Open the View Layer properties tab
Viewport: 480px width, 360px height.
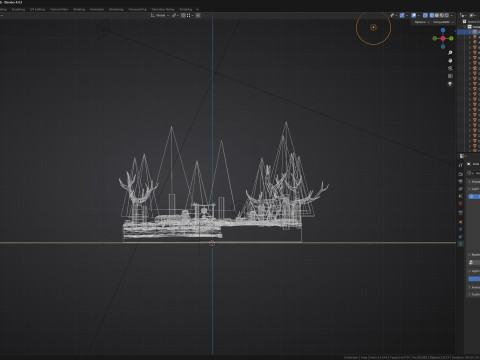pyautogui.click(x=461, y=189)
